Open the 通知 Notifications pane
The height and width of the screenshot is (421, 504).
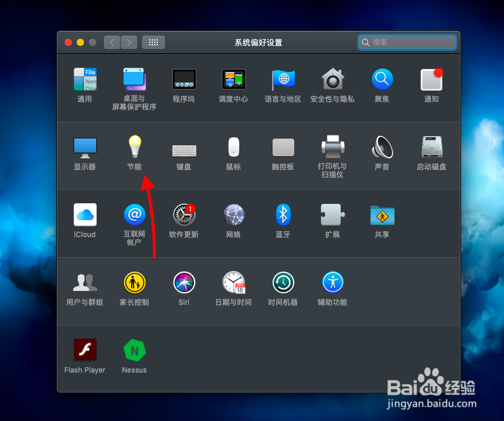click(431, 79)
